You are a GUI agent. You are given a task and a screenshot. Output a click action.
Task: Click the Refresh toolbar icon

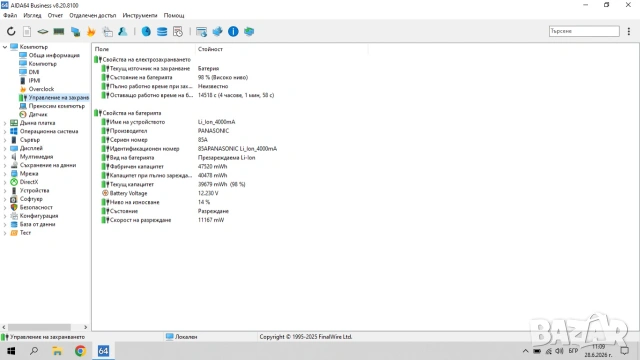click(11, 31)
